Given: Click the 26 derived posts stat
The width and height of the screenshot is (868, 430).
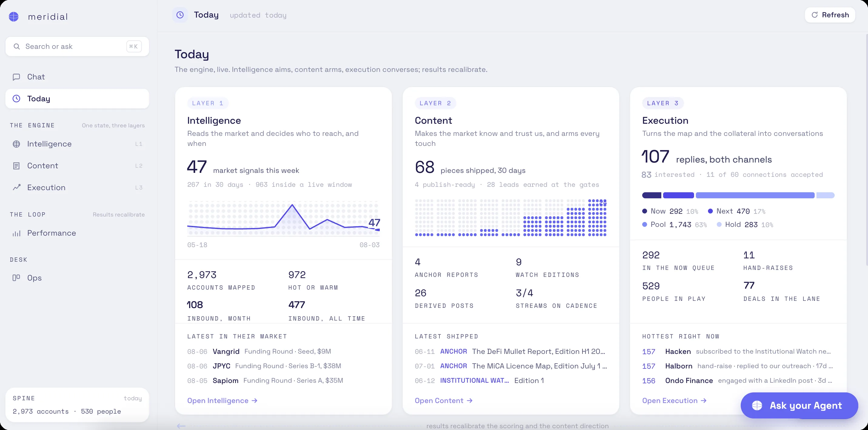Looking at the screenshot, I should (x=444, y=298).
